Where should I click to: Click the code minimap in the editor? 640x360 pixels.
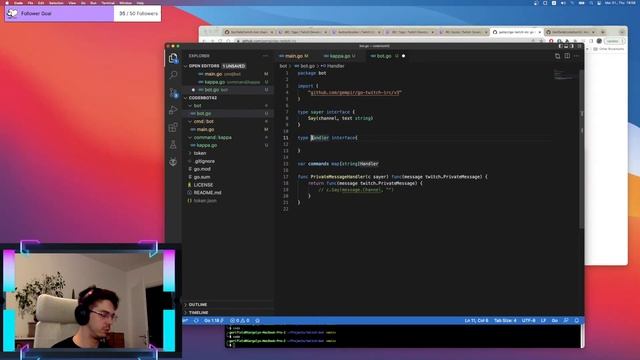[565, 75]
